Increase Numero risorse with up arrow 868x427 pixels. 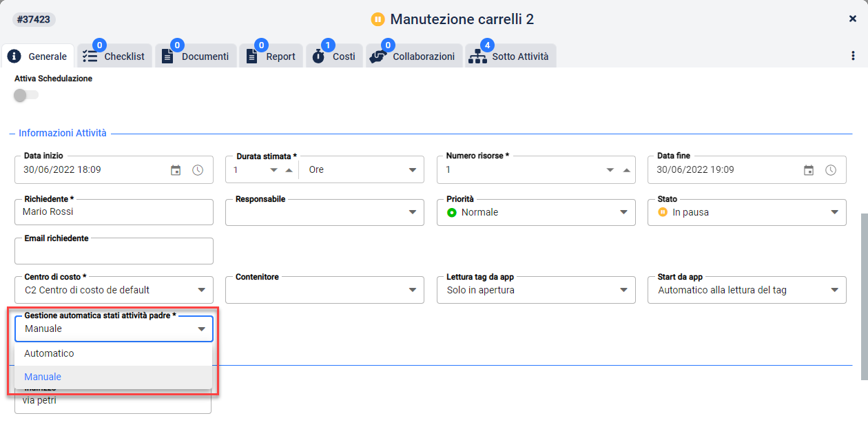[627, 170]
